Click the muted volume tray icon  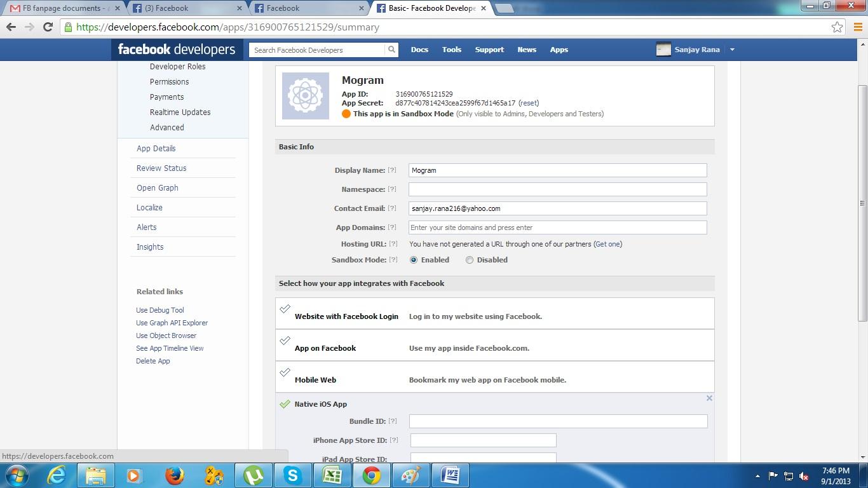[804, 476]
